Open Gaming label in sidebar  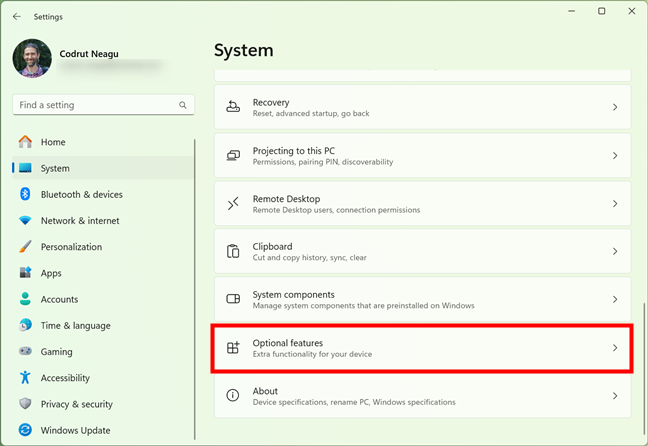(56, 352)
